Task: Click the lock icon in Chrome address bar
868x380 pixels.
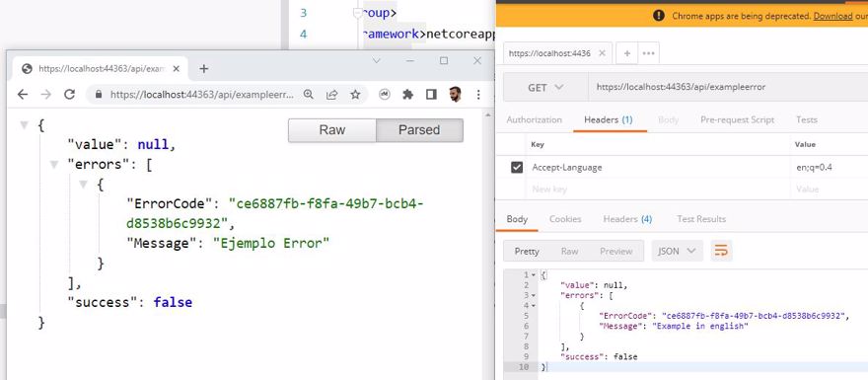Action: click(99, 95)
